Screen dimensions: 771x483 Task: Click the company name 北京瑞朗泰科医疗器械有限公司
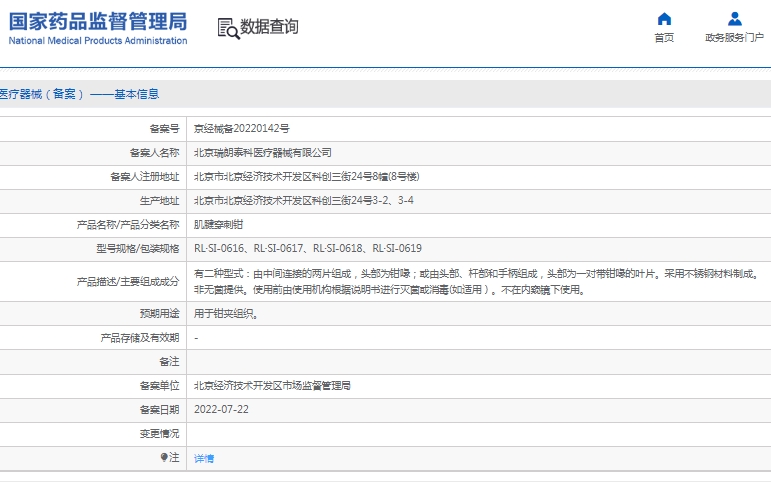263,152
